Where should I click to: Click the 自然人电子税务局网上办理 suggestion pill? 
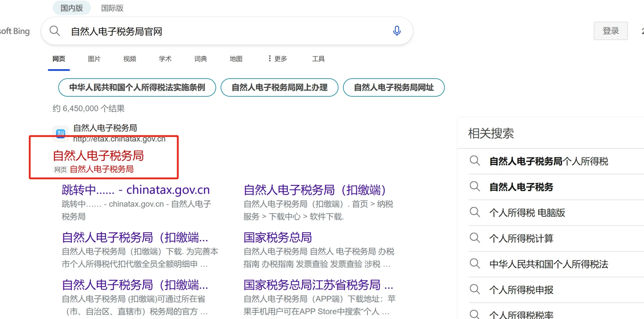coord(279,88)
